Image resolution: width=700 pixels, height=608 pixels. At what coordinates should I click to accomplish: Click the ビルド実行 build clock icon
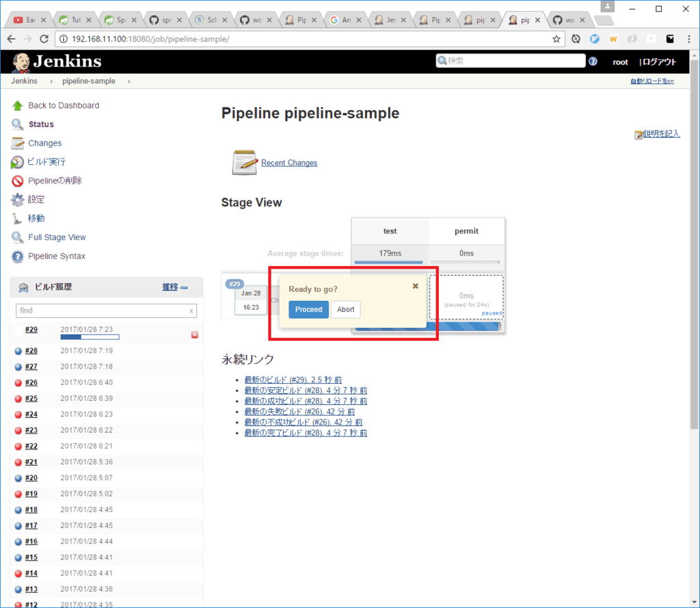pos(17,162)
